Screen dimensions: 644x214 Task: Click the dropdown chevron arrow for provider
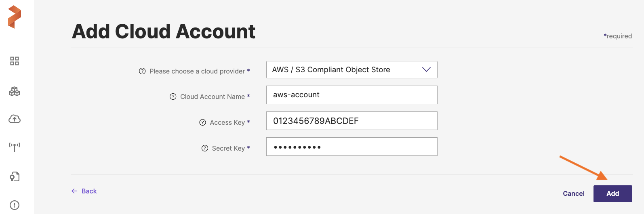[x=426, y=69]
